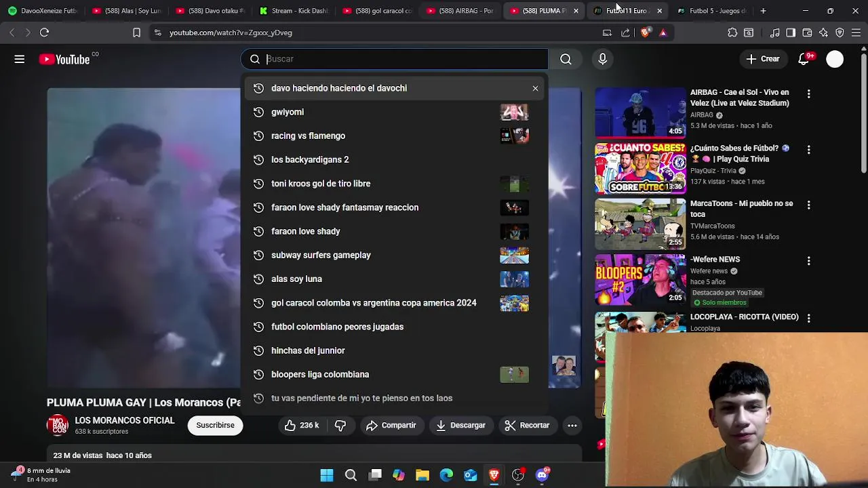868x488 pixels.
Task: Open options for ¿Cuánto Sabes de Fútbol? video
Action: point(808,149)
